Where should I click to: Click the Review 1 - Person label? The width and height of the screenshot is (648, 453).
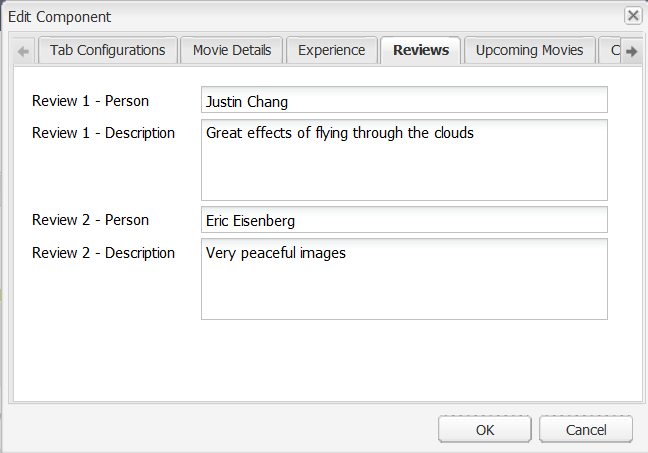90,101
